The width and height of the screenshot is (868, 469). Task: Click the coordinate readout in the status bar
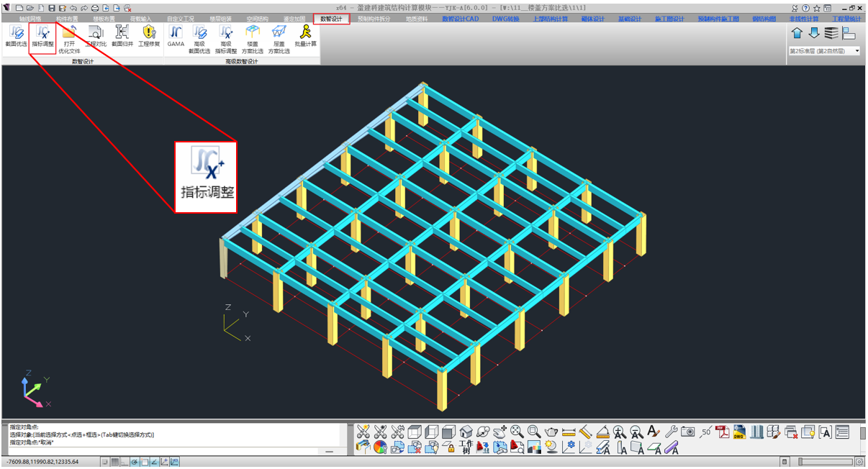click(42, 462)
